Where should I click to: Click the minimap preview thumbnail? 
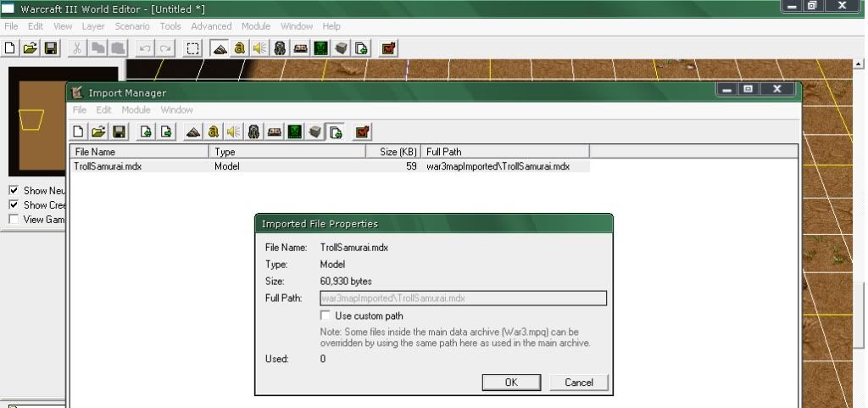point(63,122)
